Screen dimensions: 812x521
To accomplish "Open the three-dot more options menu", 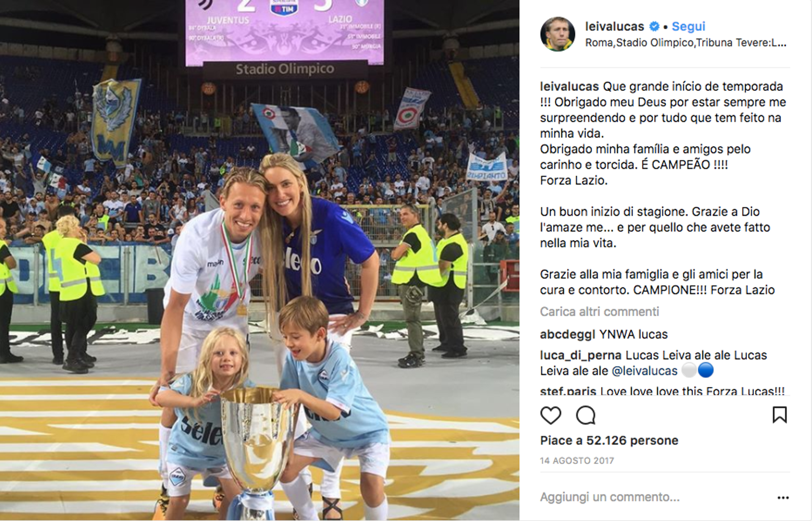I will tap(783, 498).
